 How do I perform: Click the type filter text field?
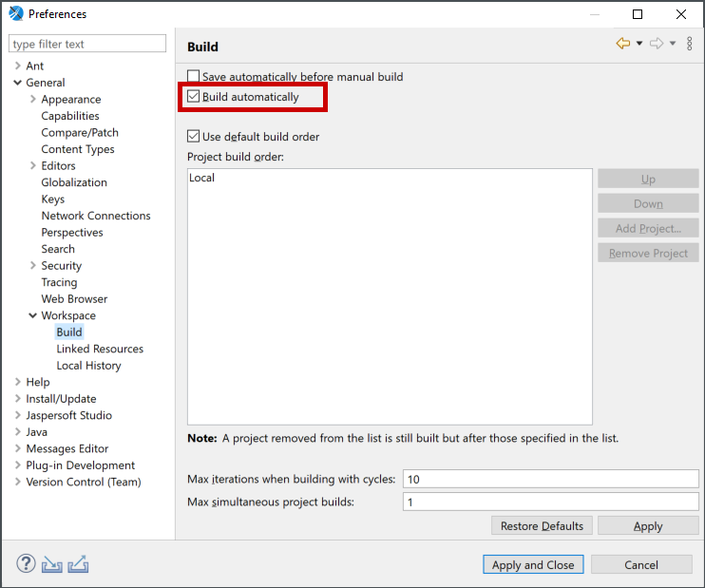pos(87,44)
